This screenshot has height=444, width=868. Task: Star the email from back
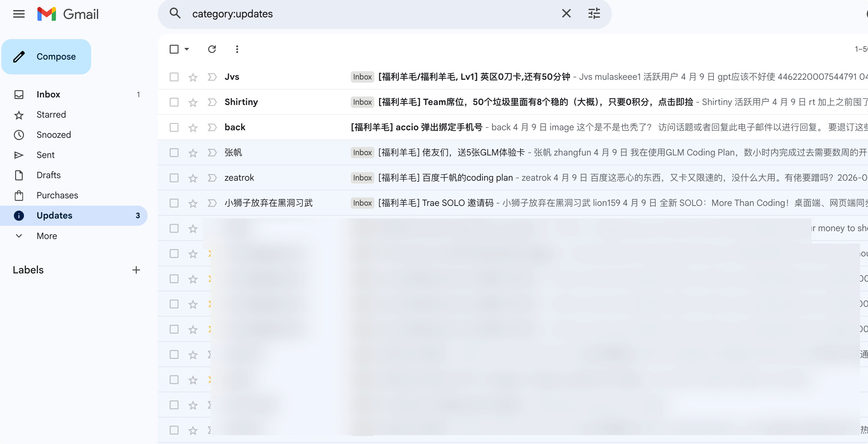[x=193, y=127]
